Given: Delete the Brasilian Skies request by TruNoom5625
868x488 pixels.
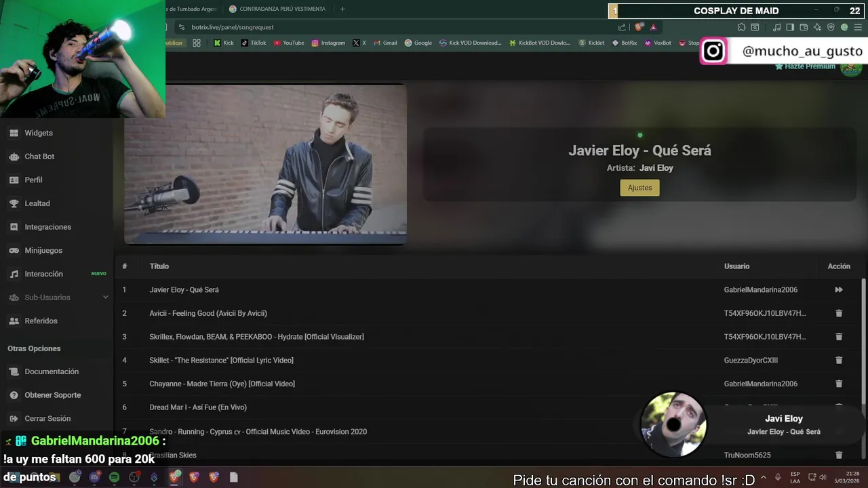Looking at the screenshot, I should coord(839,455).
